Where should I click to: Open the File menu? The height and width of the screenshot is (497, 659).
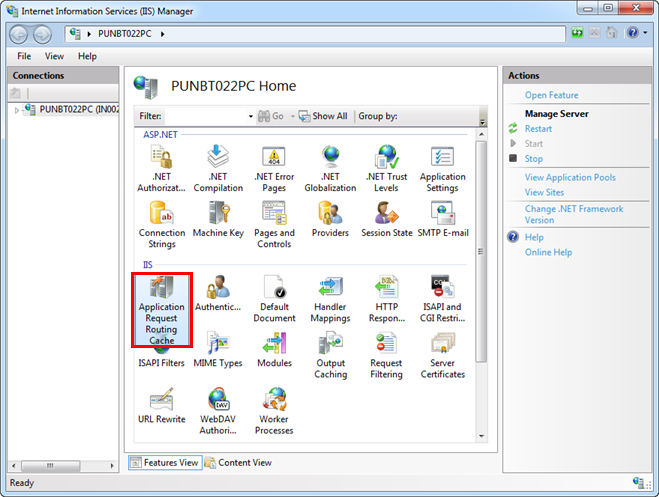pyautogui.click(x=24, y=57)
